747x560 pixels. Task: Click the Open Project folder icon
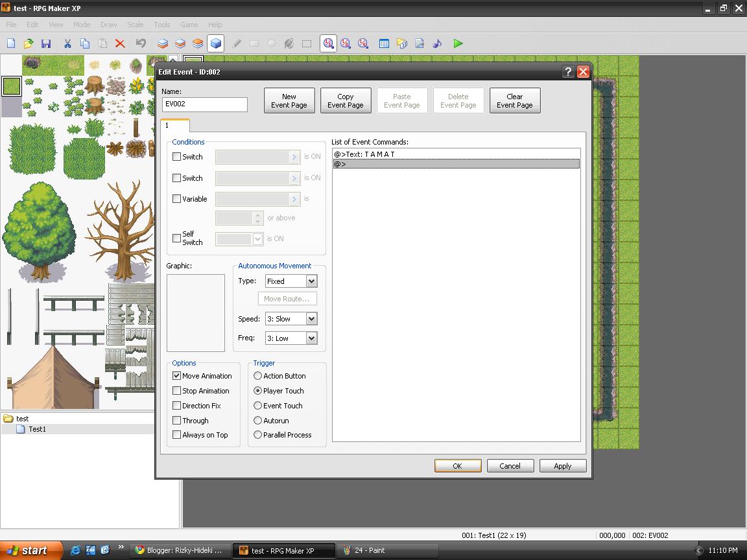(28, 44)
